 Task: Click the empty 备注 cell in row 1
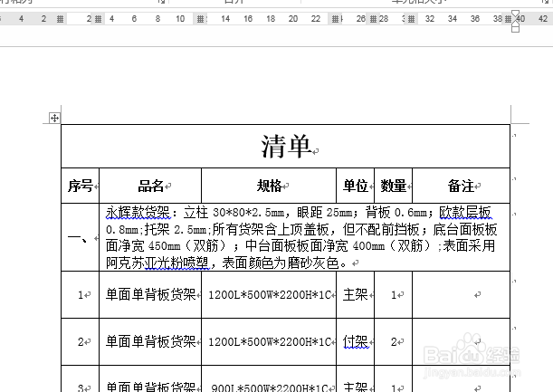[462, 294]
